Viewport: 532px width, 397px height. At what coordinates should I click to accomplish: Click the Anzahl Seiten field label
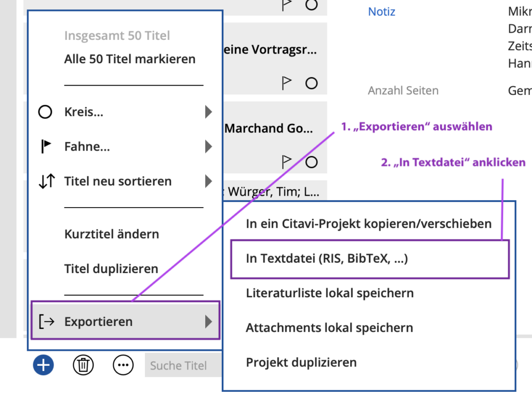pyautogui.click(x=403, y=90)
